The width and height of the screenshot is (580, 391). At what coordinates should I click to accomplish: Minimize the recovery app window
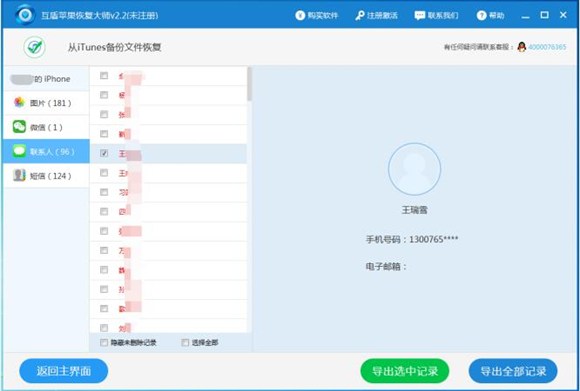(525, 16)
